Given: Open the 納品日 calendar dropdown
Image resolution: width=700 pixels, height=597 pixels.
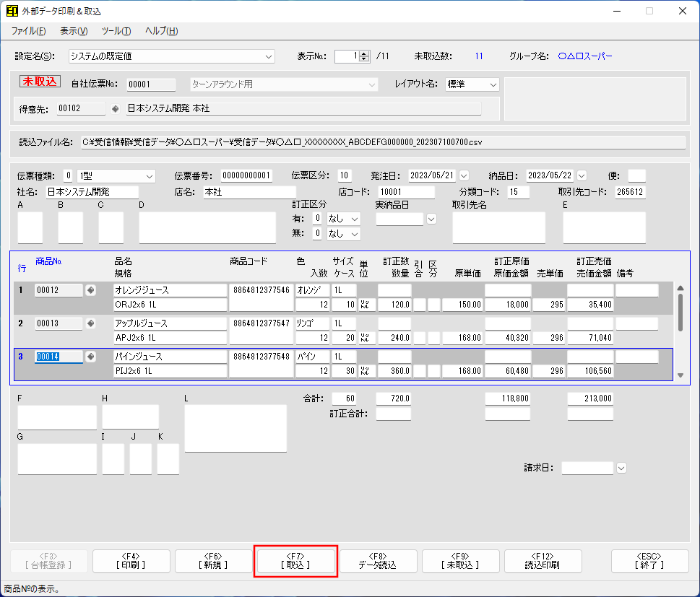Looking at the screenshot, I should [582, 175].
